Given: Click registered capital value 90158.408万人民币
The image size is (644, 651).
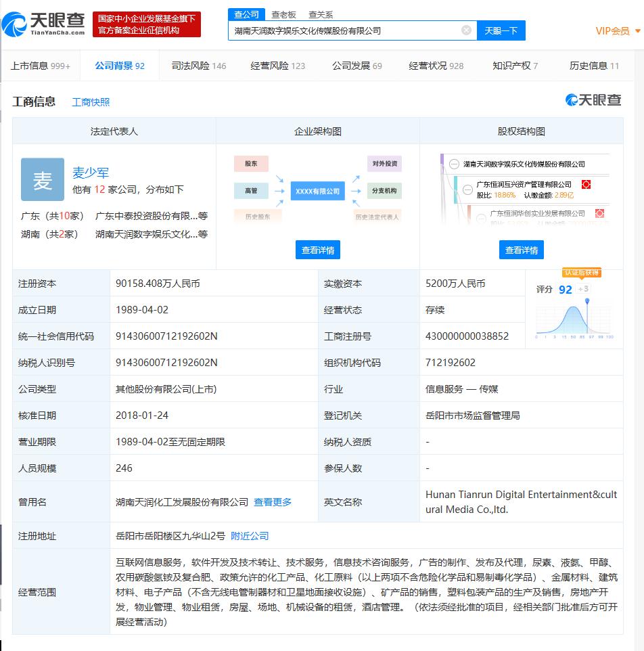Looking at the screenshot, I should (x=158, y=284).
